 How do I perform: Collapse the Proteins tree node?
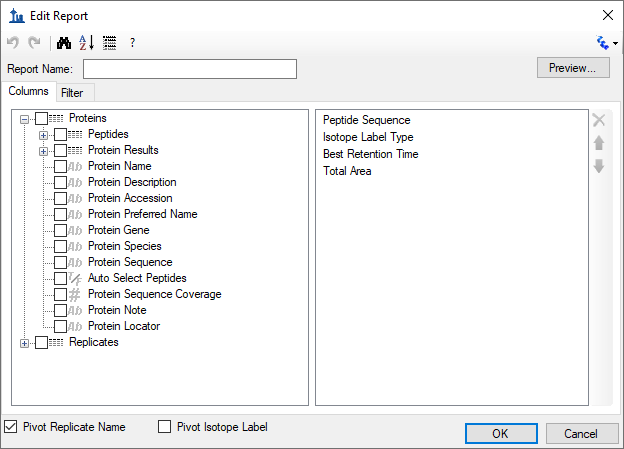pyautogui.click(x=24, y=119)
